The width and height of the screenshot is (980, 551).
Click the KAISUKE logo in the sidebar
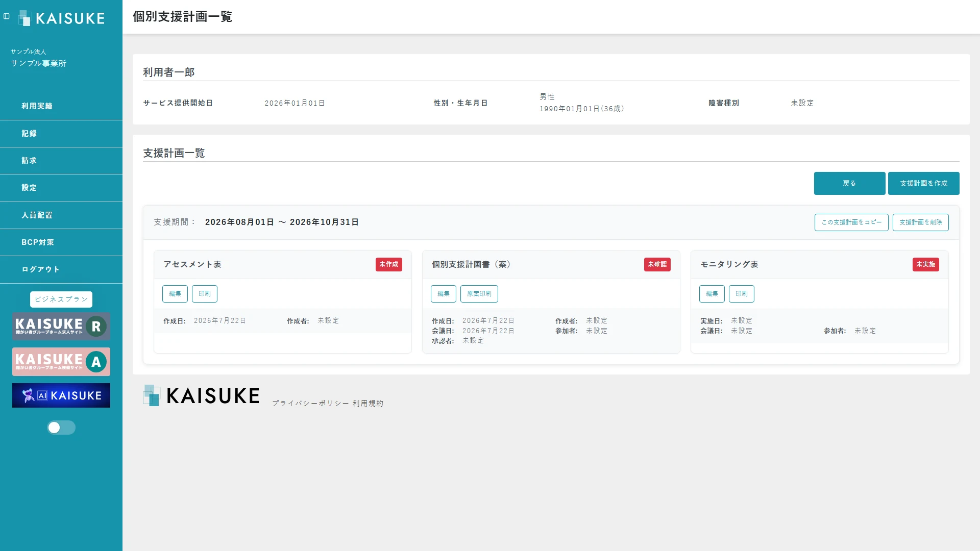pyautogui.click(x=61, y=18)
